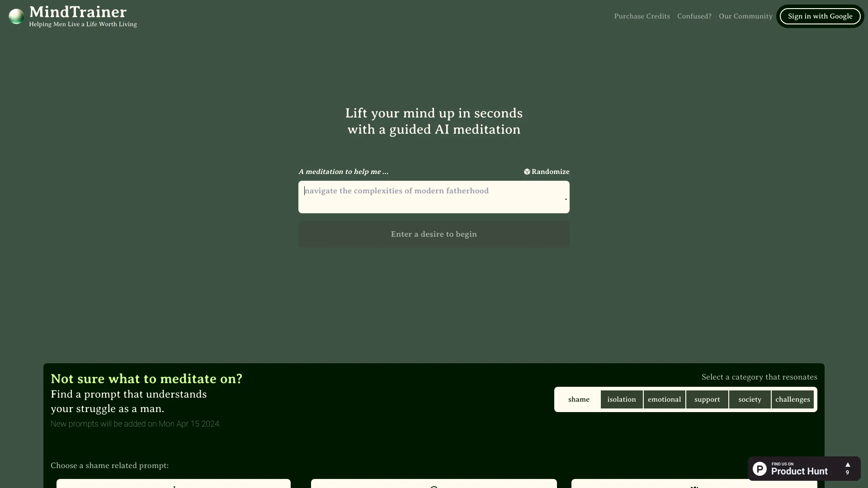Expand second shame prompt card
This screenshot has height=488, width=868.
click(434, 483)
